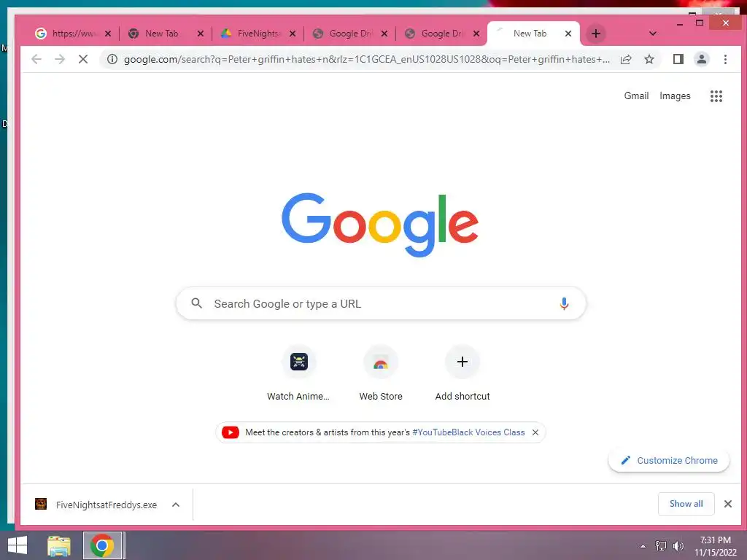Open a new tab with the plus button
The width and height of the screenshot is (747, 560).
(595, 34)
